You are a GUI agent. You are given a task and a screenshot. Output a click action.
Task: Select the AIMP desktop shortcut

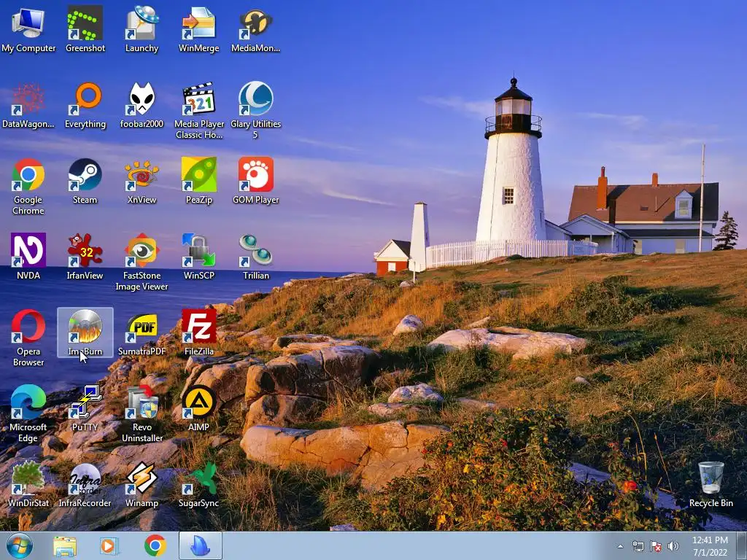(198, 409)
